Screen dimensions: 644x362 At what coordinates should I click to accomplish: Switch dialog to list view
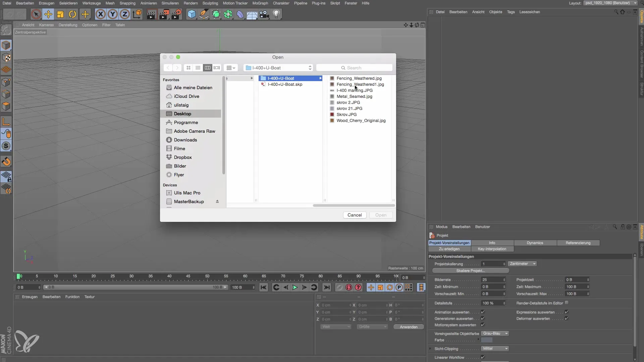coord(198,68)
